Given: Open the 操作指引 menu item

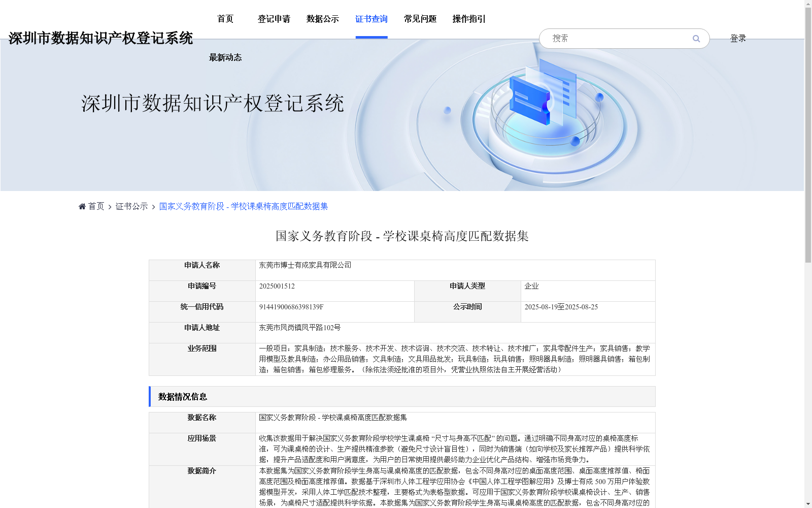Looking at the screenshot, I should point(469,19).
